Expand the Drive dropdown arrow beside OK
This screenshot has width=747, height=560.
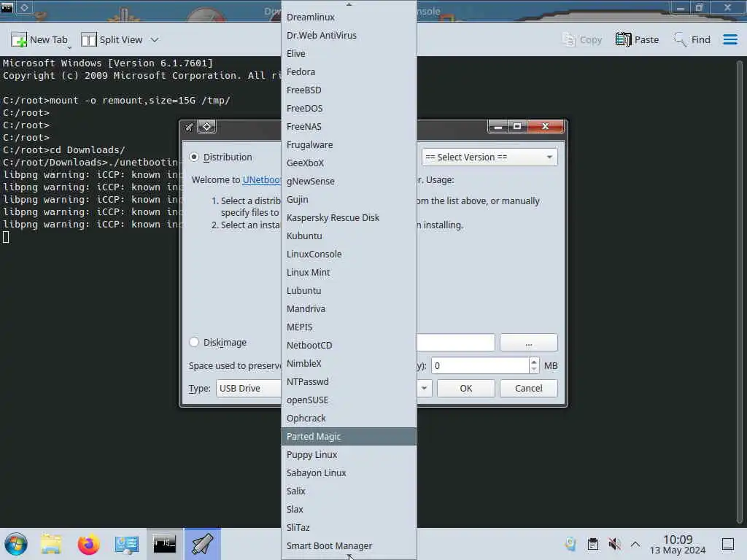424,388
